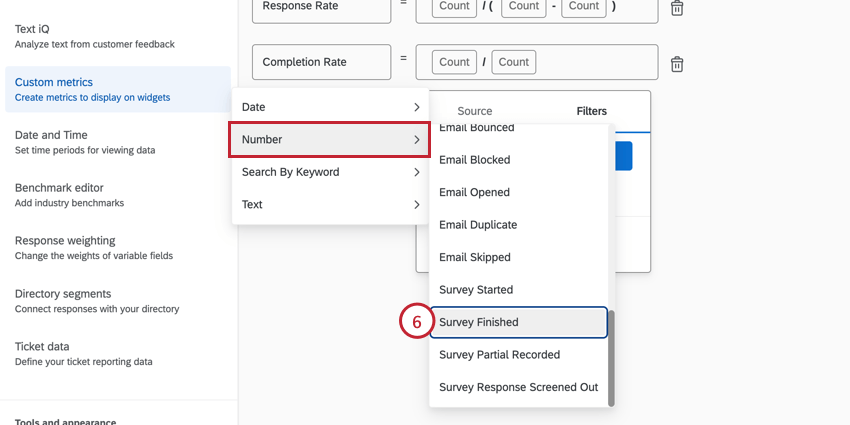The width and height of the screenshot is (850, 425).
Task: Pick Email Skipped in the dropdown list
Action: coord(519,257)
